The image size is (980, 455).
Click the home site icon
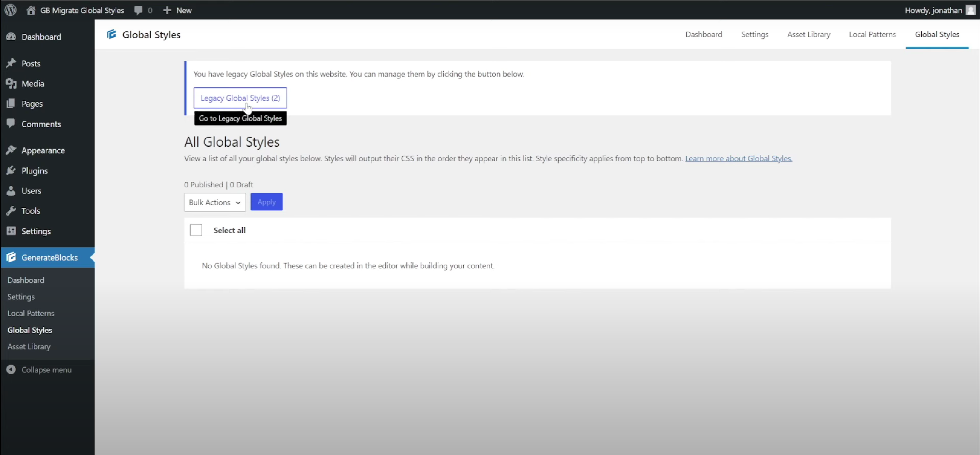(x=31, y=10)
